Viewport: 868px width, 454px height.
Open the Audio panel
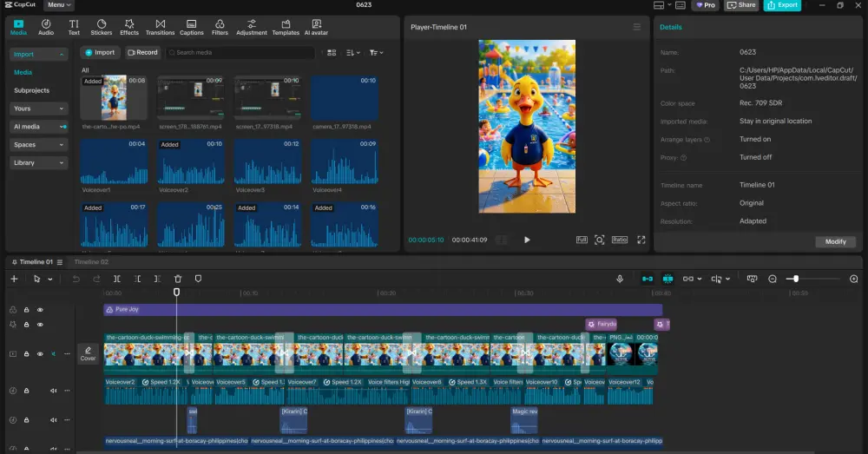(46, 27)
